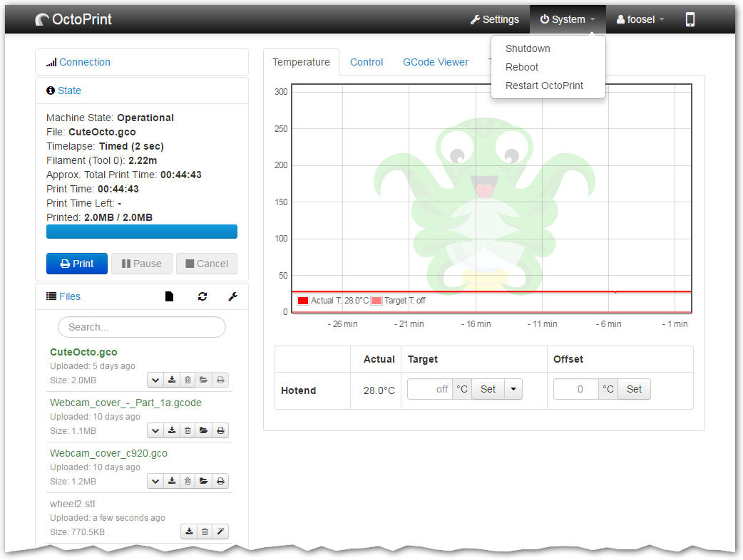Load Webcam_cover_-_Part_1a.gcode for printing
Screen dimensions: 743x560
pos(203,430)
